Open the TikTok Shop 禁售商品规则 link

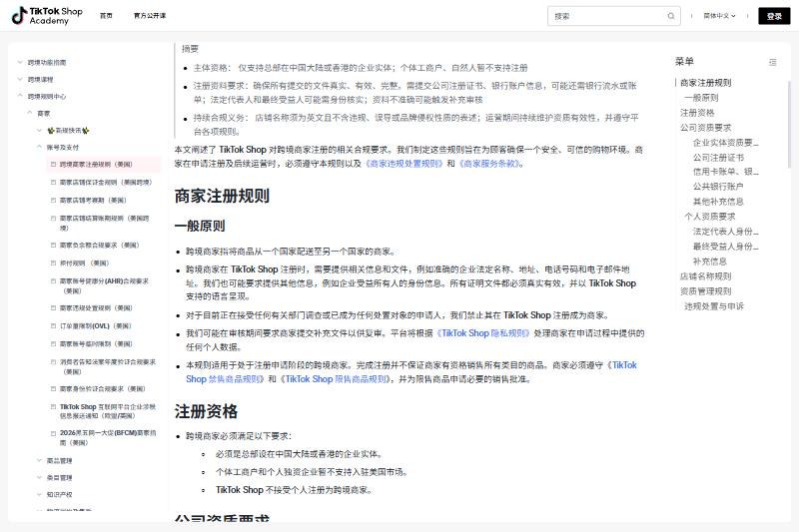point(410,372)
